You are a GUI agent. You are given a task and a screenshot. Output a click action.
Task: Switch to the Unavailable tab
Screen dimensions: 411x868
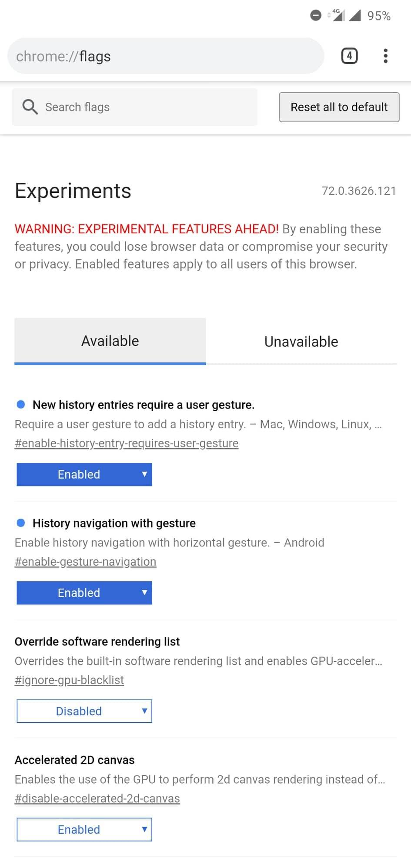(301, 342)
